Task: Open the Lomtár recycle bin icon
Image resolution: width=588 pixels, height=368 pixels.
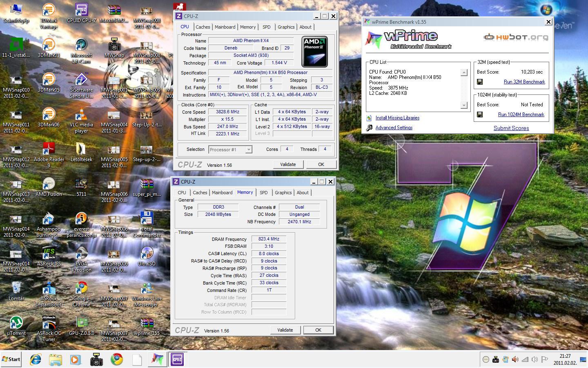Action: pos(16,291)
